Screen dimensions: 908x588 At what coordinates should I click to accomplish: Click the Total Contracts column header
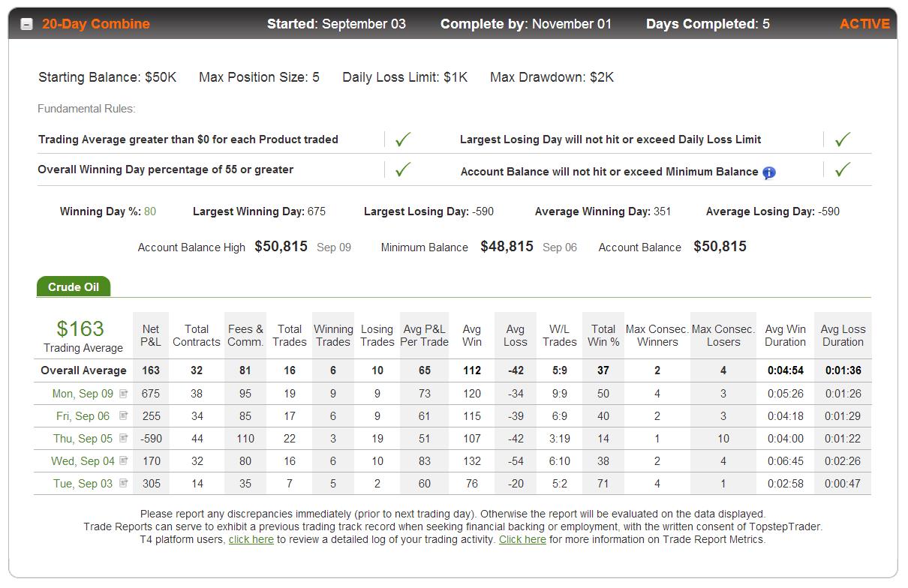[197, 335]
